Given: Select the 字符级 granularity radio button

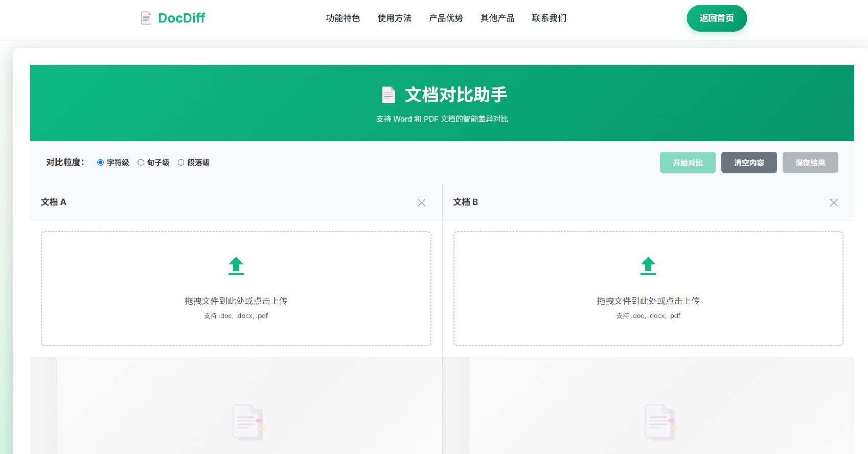Looking at the screenshot, I should 100,163.
